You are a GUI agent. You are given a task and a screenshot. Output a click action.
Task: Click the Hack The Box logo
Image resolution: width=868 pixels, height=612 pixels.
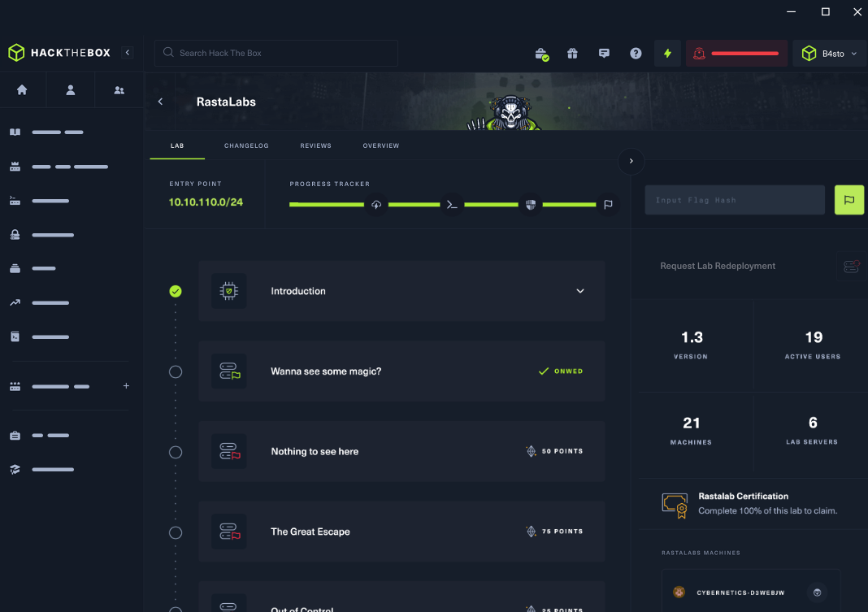tap(59, 53)
